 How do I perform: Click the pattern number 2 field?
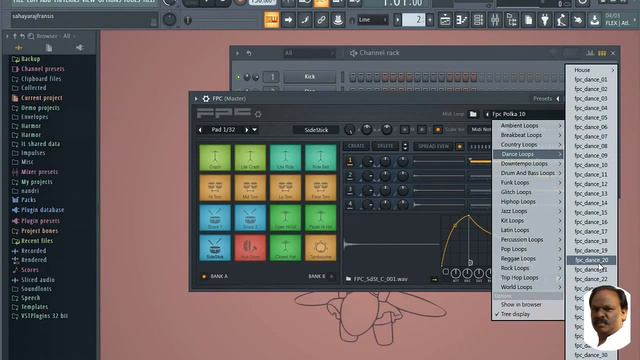pos(413,20)
